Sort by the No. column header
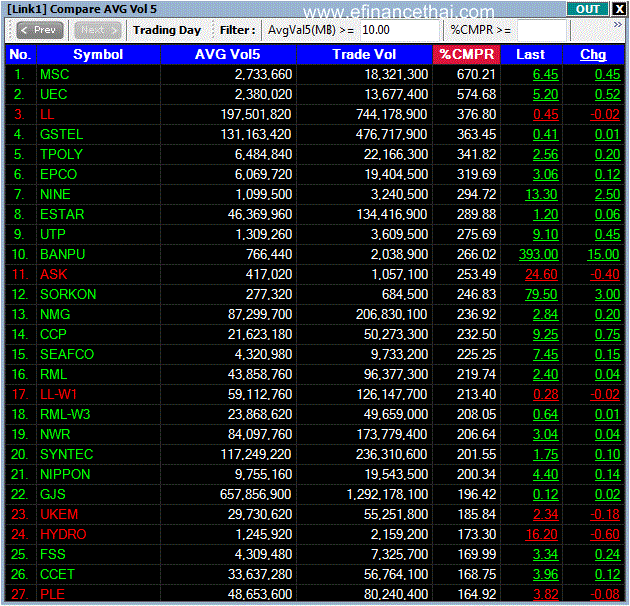Screen dimensions: 630x606 [20, 54]
